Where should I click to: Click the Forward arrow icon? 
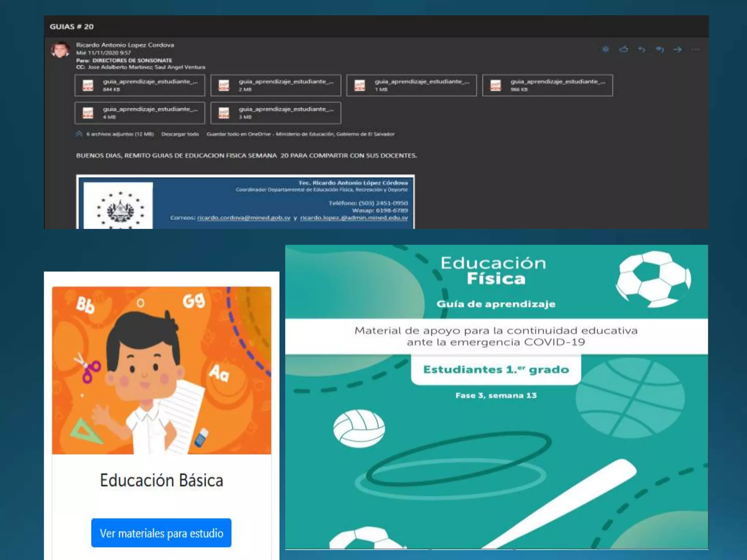pos(678,49)
